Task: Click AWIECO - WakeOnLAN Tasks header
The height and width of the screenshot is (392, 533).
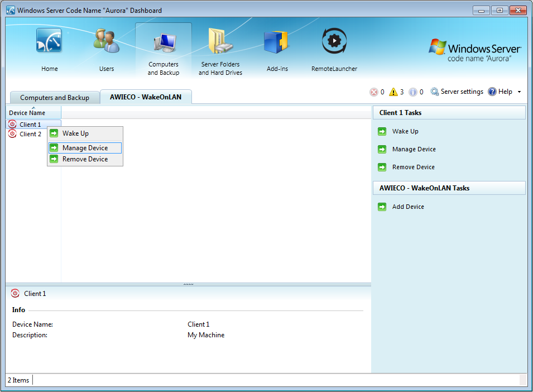Action: [x=449, y=188]
